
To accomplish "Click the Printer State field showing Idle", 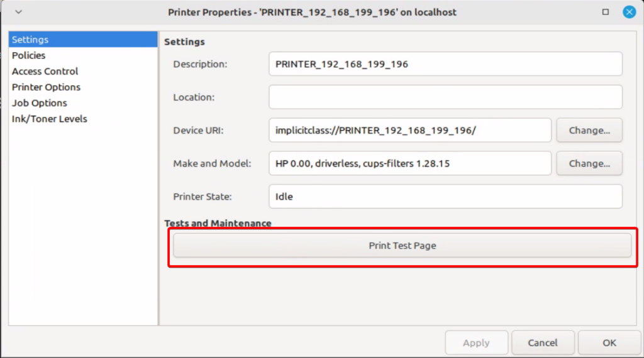I will click(445, 197).
